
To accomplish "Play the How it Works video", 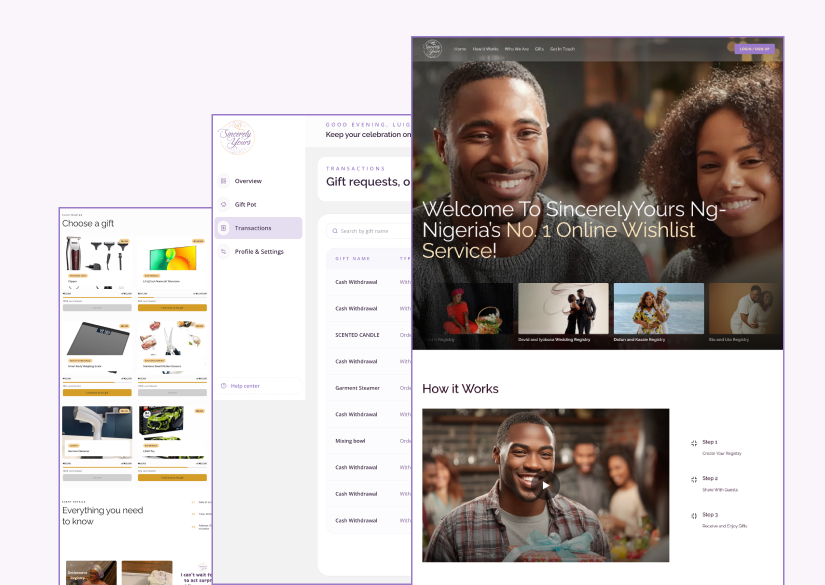I will coord(546,485).
